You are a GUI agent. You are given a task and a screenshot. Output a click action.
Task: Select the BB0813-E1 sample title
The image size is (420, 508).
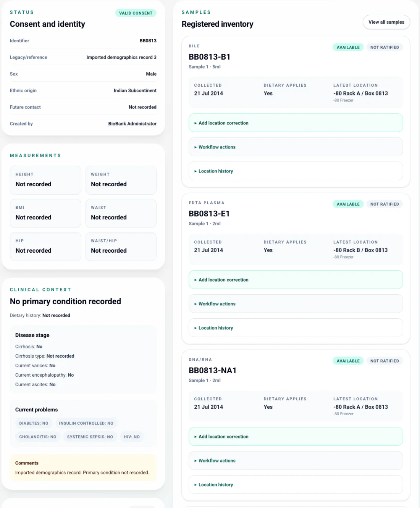(209, 214)
